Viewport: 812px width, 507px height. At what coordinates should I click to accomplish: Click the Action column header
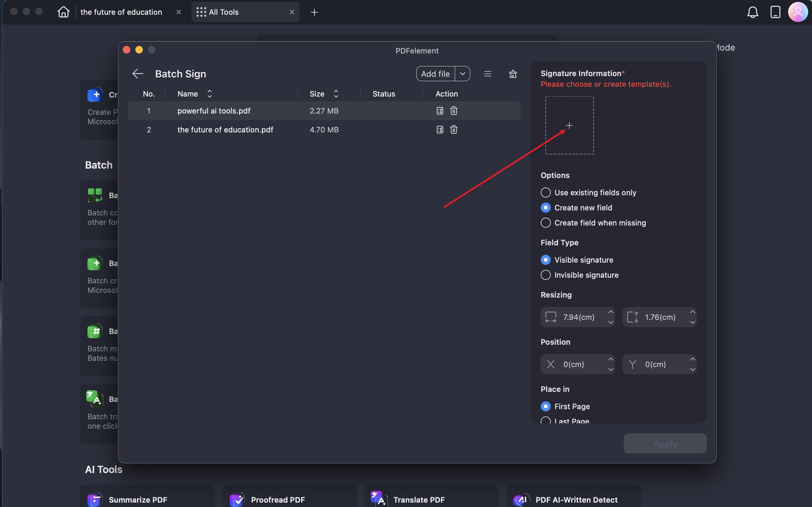click(x=447, y=94)
